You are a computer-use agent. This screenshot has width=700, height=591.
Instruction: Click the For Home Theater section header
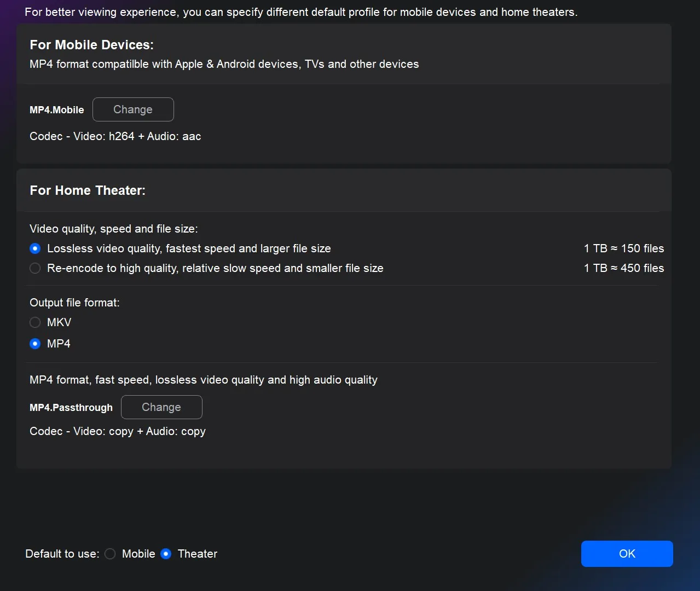pos(88,190)
